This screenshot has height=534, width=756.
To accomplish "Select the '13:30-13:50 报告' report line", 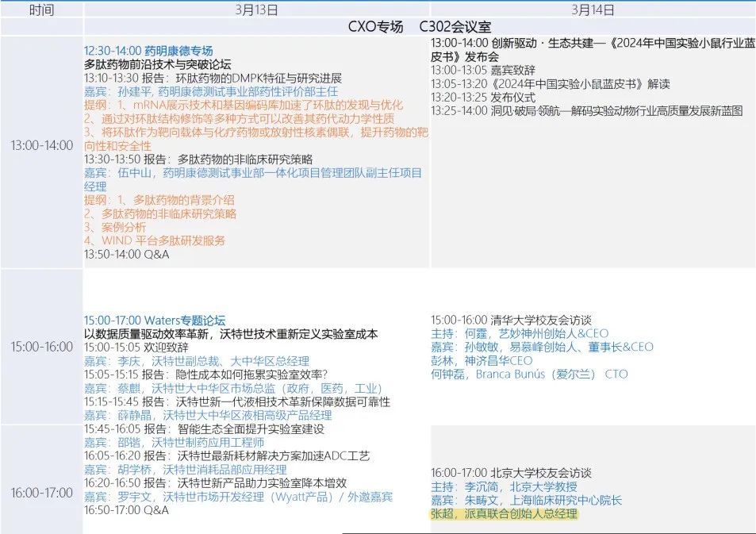I will pyautogui.click(x=198, y=159).
